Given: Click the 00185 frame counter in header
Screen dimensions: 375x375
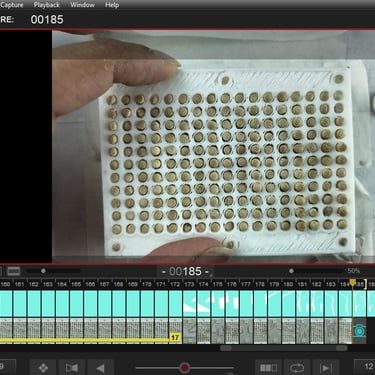Looking at the screenshot, I should tap(47, 19).
